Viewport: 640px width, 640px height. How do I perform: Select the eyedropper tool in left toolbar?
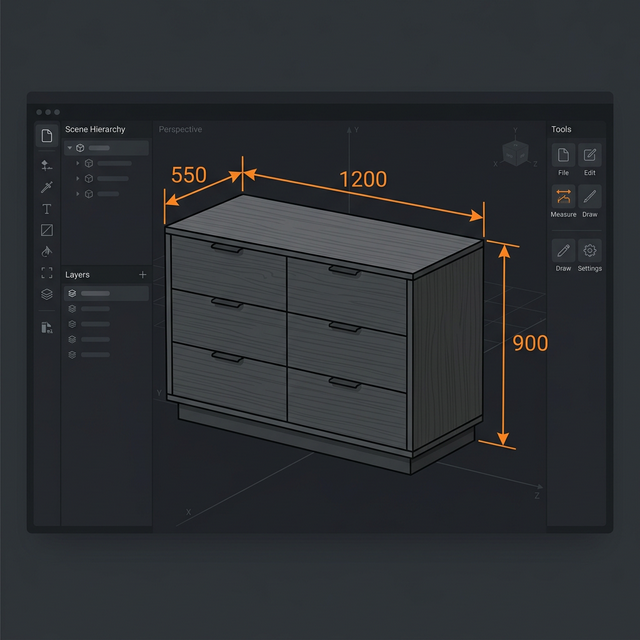click(x=46, y=187)
